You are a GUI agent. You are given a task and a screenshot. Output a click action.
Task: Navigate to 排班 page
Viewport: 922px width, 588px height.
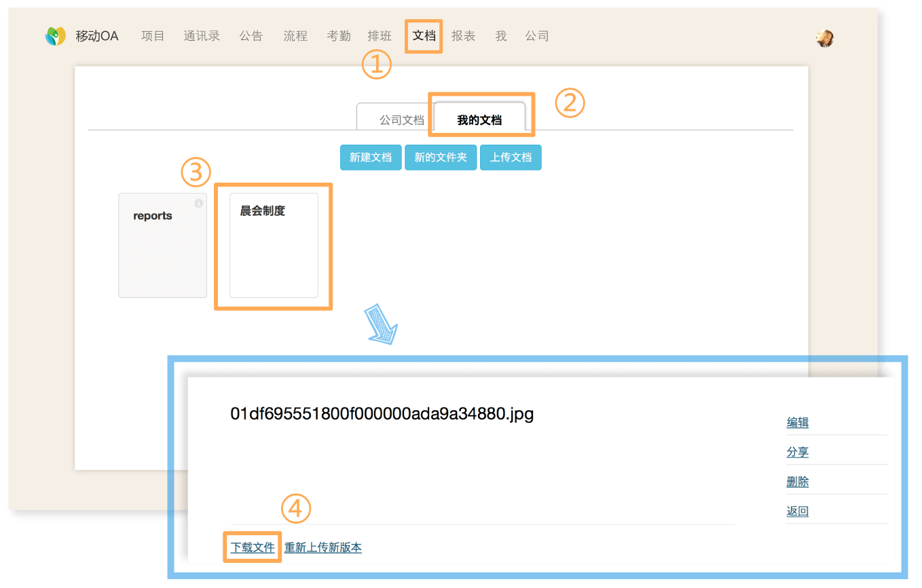click(x=380, y=36)
